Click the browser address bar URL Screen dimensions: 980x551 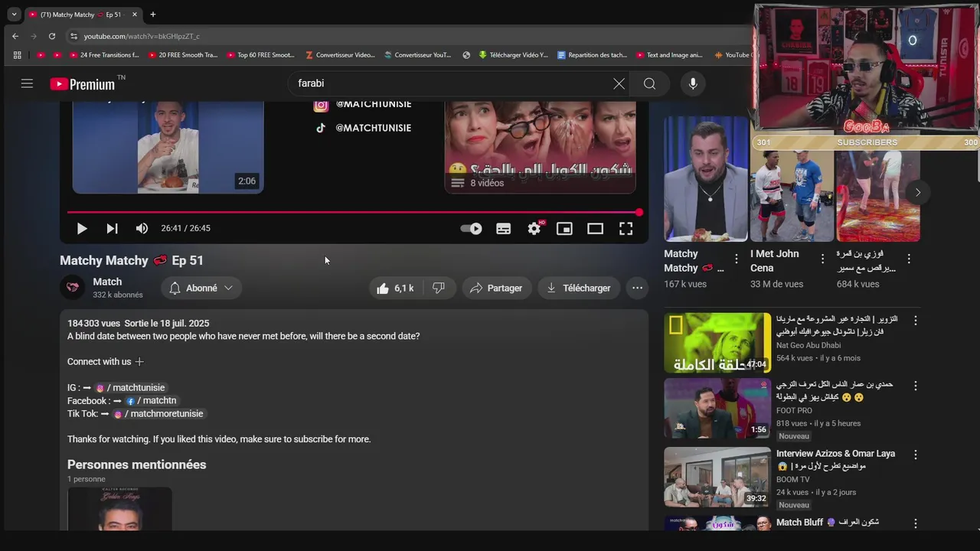(x=142, y=36)
